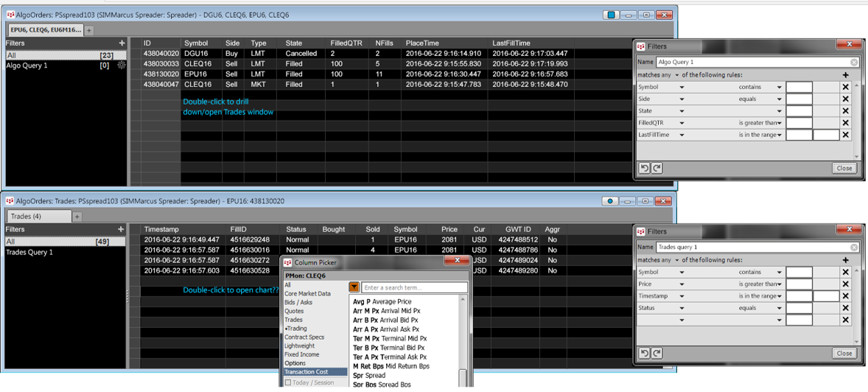This screenshot has height=392, width=868.
Task: Select 'Avg P Average Price' in Column Picker
Action: coord(382,302)
